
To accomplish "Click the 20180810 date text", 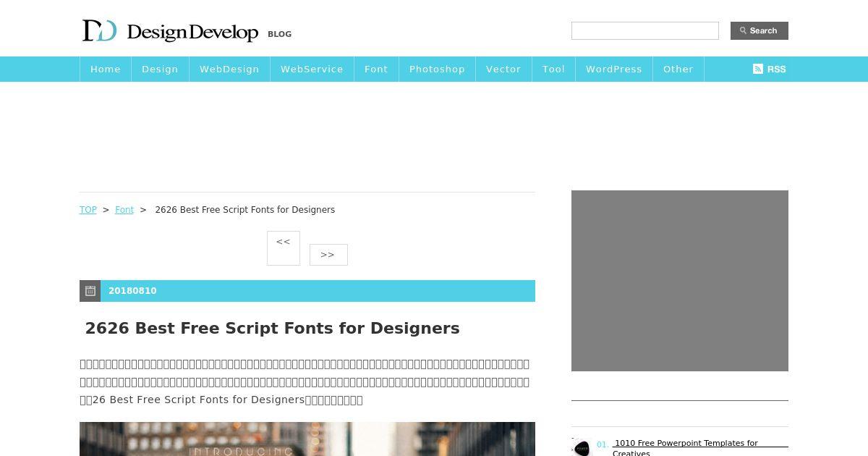I will tap(132, 291).
